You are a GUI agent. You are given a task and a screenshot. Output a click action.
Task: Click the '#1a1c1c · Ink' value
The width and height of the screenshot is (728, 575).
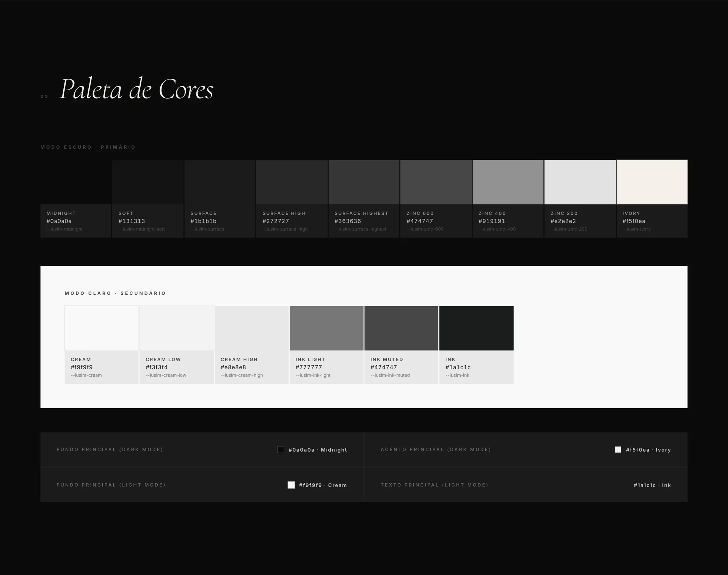tap(652, 485)
